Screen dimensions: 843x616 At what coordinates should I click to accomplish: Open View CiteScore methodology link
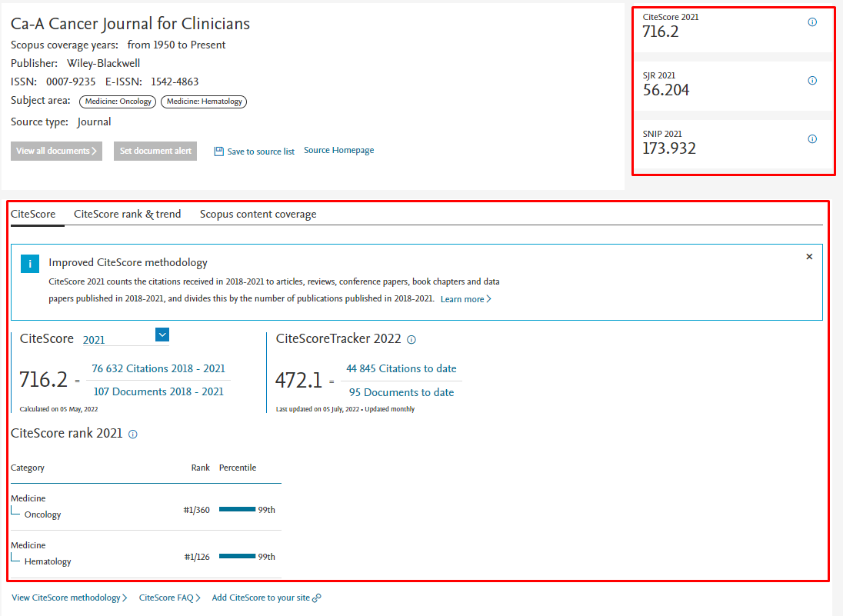click(x=68, y=597)
